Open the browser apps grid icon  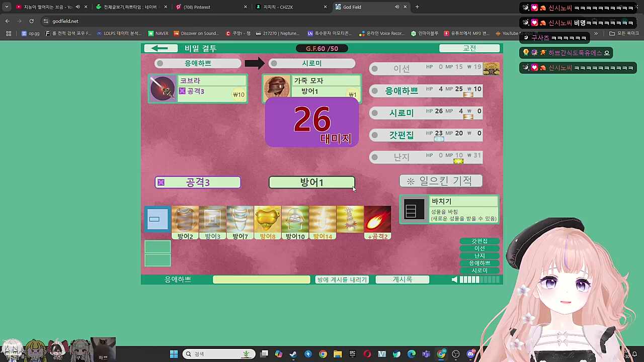[x=9, y=34]
